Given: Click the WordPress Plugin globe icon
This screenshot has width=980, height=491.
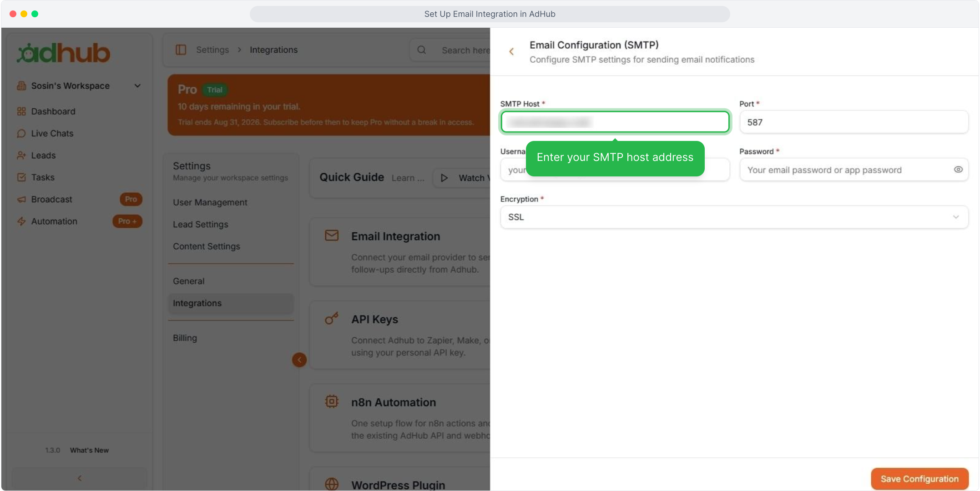Looking at the screenshot, I should pos(332,484).
